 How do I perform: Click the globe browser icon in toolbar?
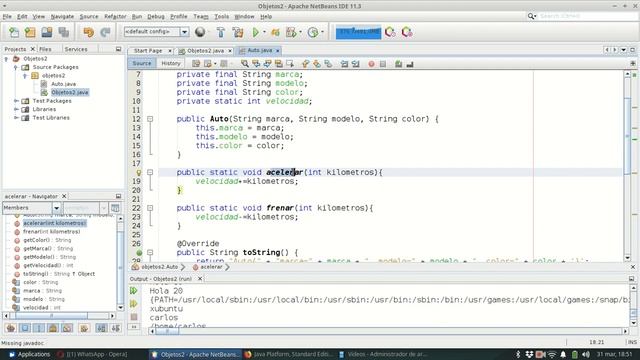pyautogui.click(x=200, y=32)
